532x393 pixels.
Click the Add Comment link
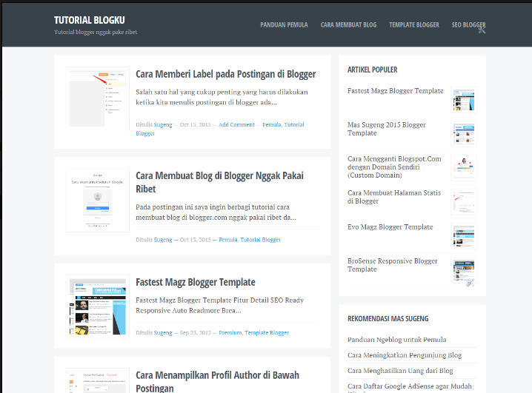pyautogui.click(x=236, y=124)
